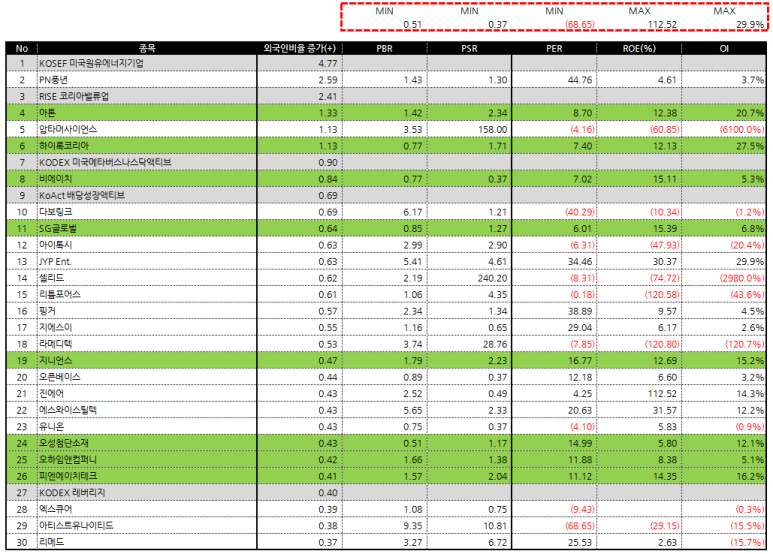
Task: Click ROE value 112.52 in 진에어 row
Action: click(661, 394)
